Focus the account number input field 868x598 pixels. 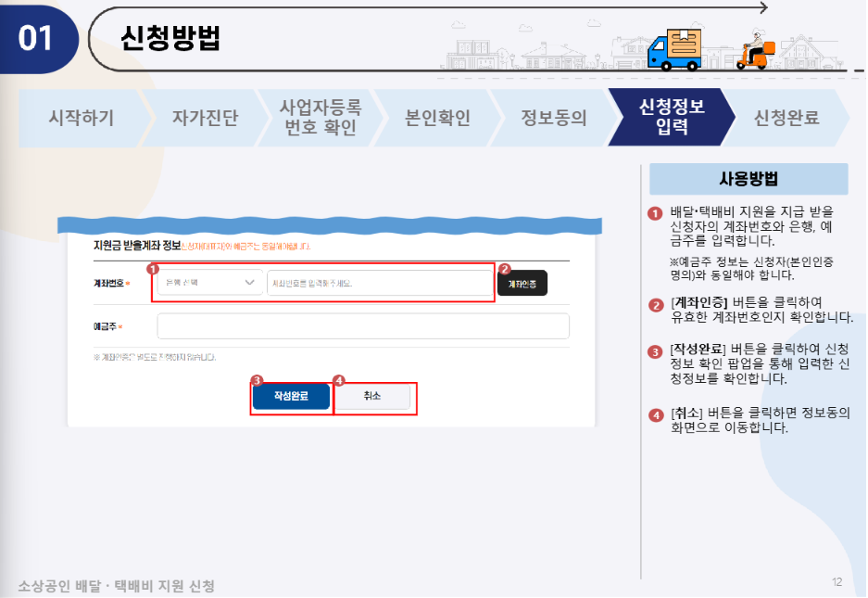(x=380, y=283)
